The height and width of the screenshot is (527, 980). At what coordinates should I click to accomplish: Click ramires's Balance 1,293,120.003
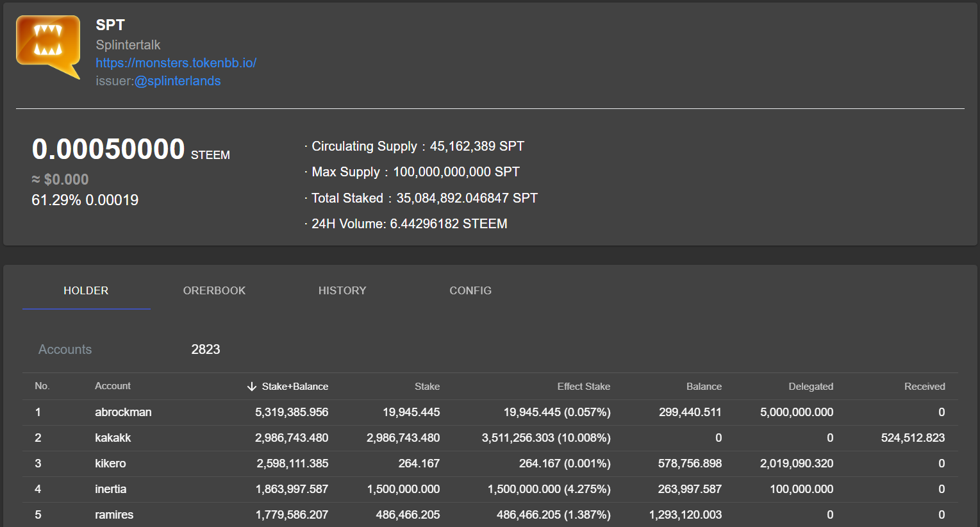pos(685,515)
